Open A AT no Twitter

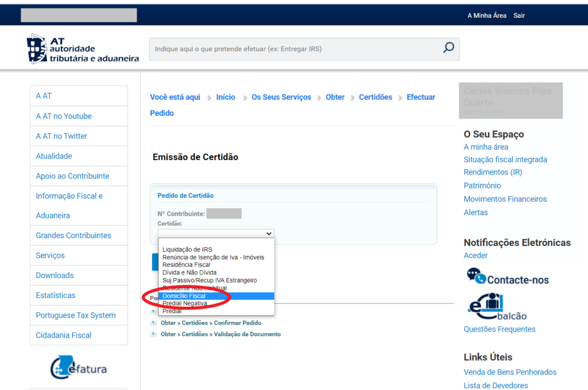tap(79, 136)
